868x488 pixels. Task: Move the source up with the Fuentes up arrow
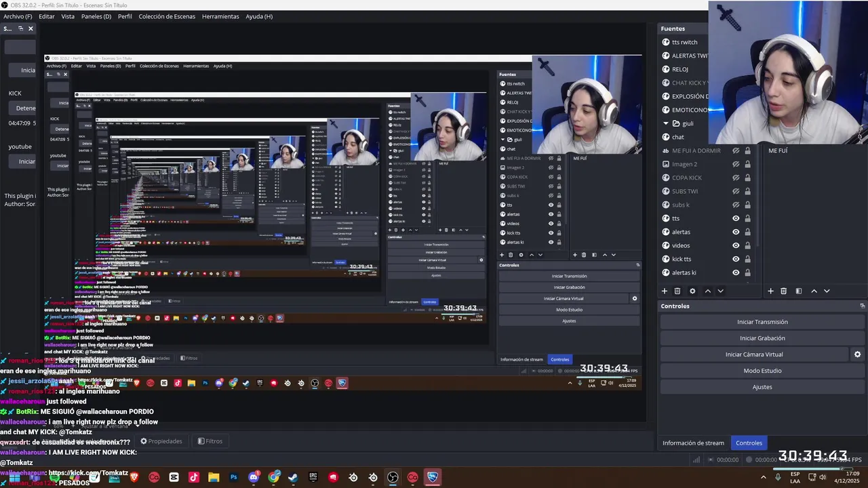[708, 291]
